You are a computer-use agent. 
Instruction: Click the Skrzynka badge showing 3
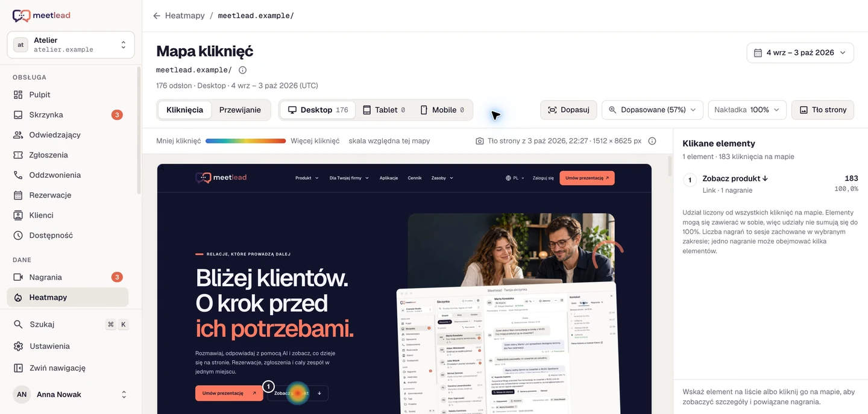pyautogui.click(x=117, y=114)
